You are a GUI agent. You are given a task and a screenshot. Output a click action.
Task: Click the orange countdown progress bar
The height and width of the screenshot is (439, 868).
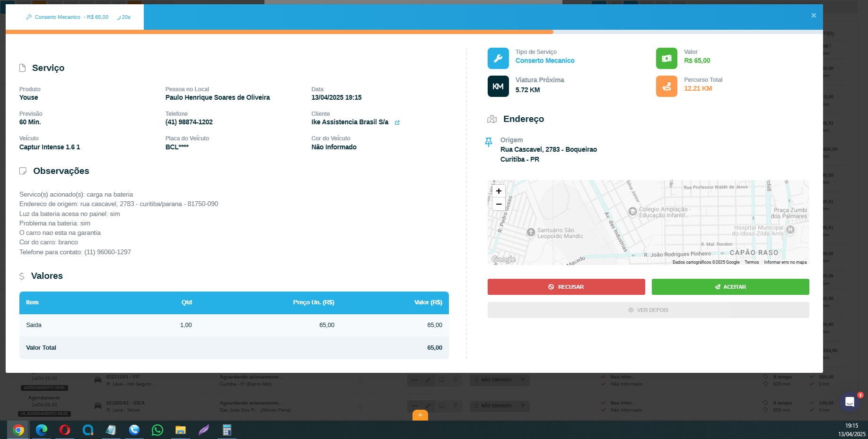click(x=280, y=32)
